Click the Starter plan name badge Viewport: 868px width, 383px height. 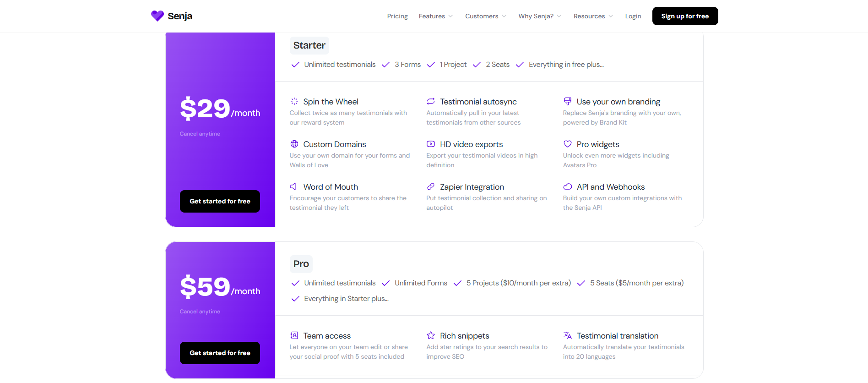(x=309, y=45)
